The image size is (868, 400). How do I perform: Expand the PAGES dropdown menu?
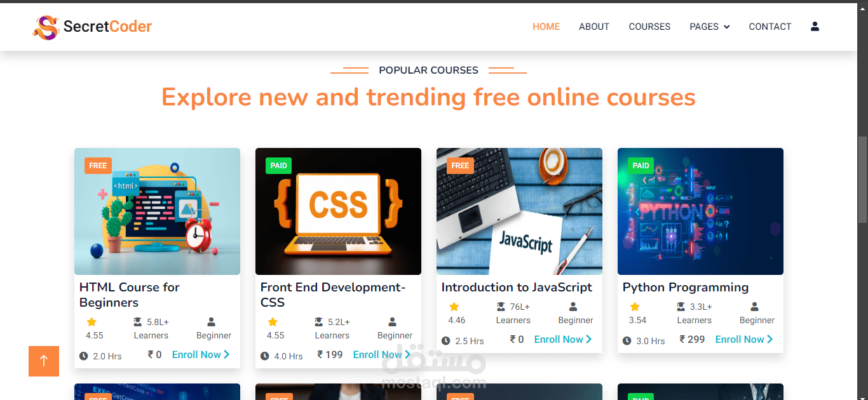710,27
